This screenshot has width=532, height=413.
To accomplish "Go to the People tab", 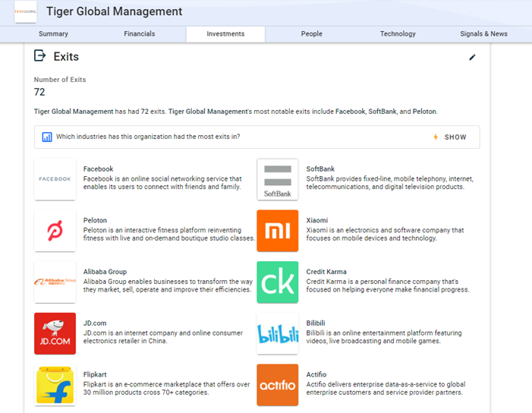I will point(312,34).
